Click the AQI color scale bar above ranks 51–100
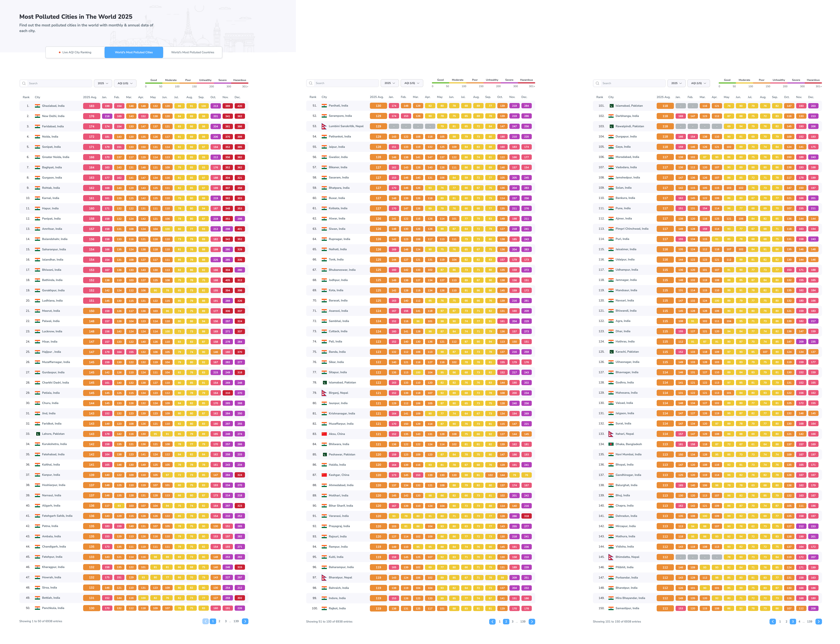The height and width of the screenshot is (644, 840). 484,83
